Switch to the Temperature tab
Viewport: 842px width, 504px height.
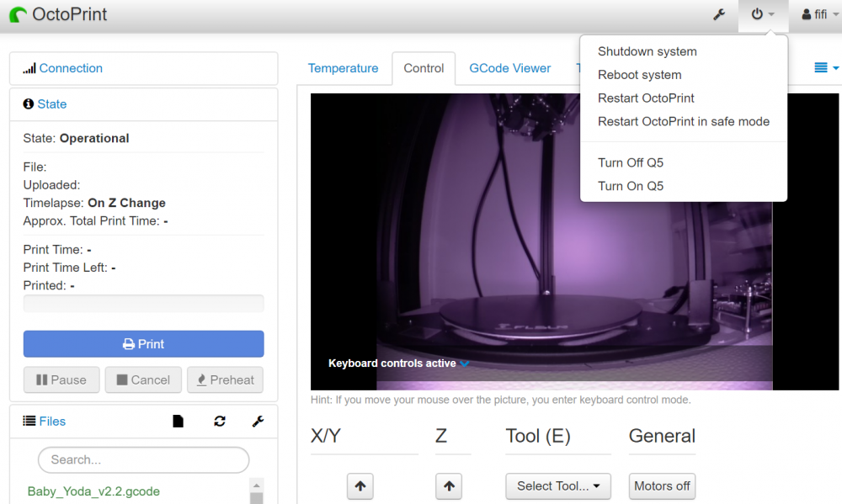point(343,68)
